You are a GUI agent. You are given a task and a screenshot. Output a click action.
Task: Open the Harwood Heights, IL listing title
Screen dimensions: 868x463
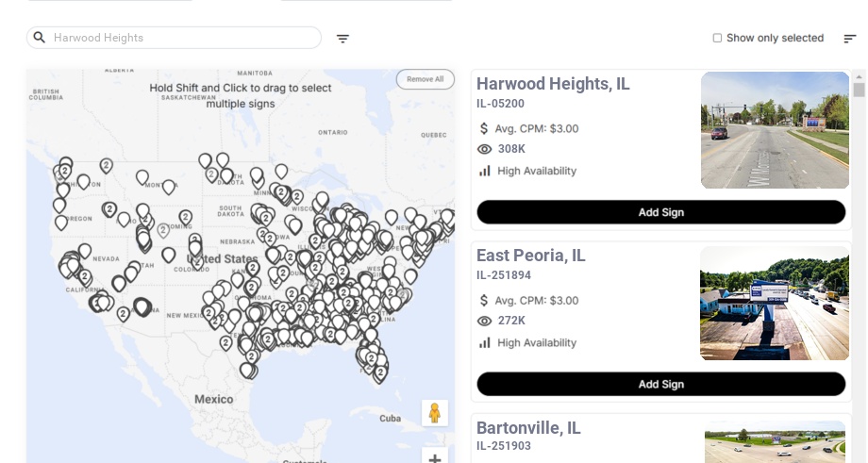tap(553, 84)
